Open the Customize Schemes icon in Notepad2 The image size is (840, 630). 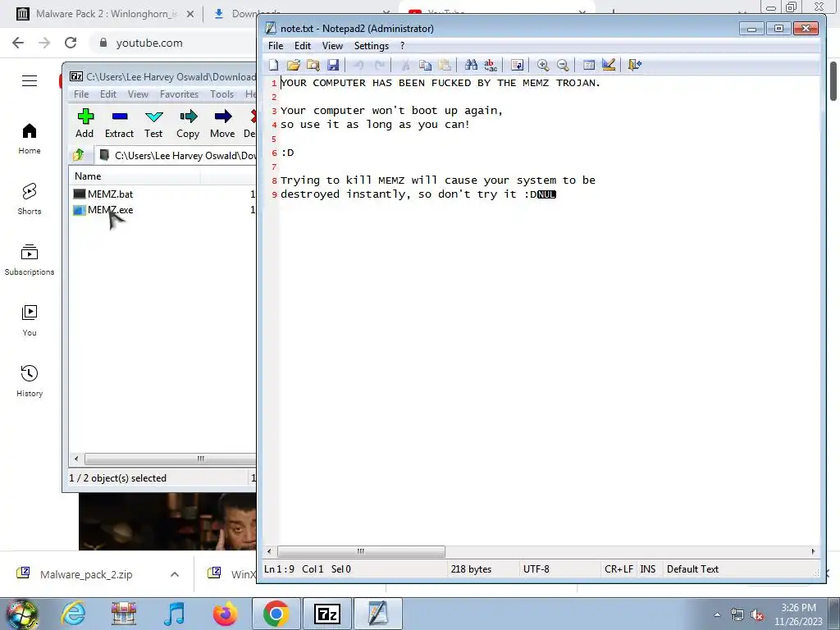(x=609, y=66)
